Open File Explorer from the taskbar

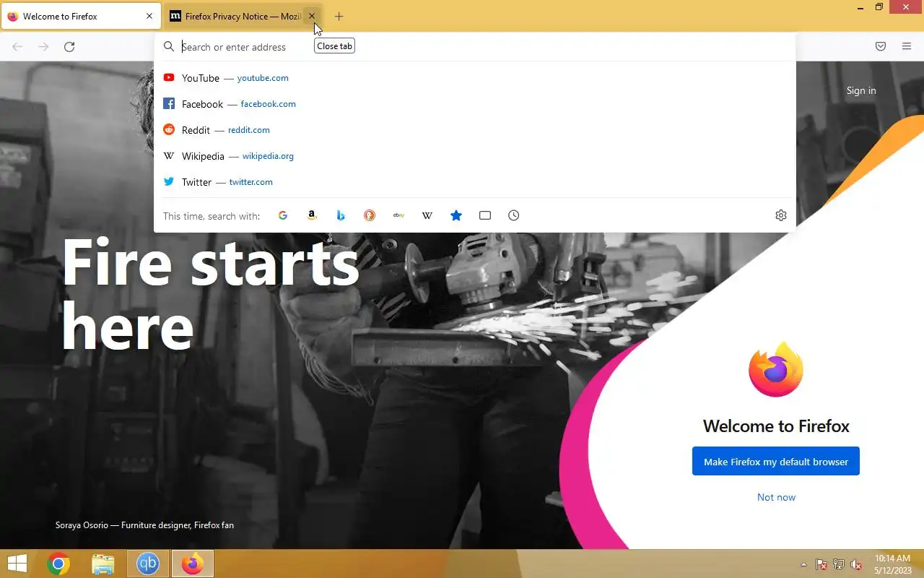(103, 564)
